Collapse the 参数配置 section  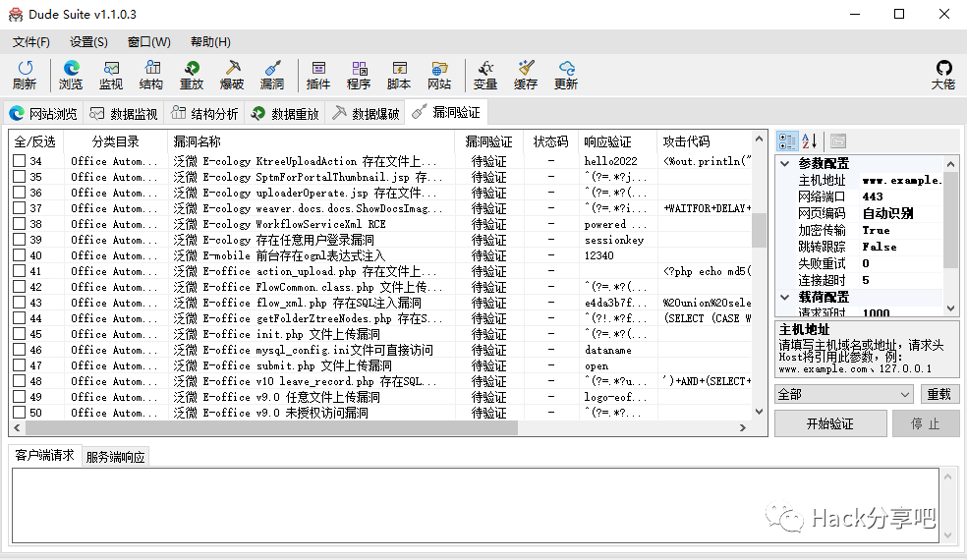click(x=785, y=163)
